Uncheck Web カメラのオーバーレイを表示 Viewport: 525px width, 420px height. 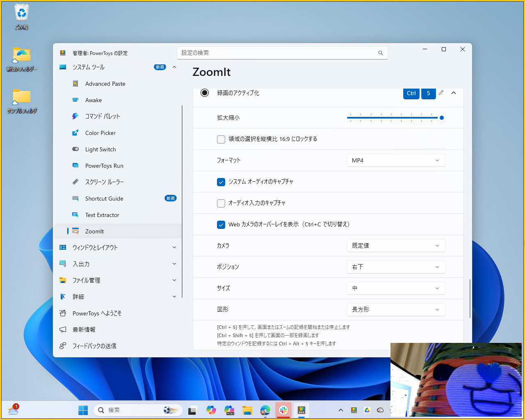[221, 225]
